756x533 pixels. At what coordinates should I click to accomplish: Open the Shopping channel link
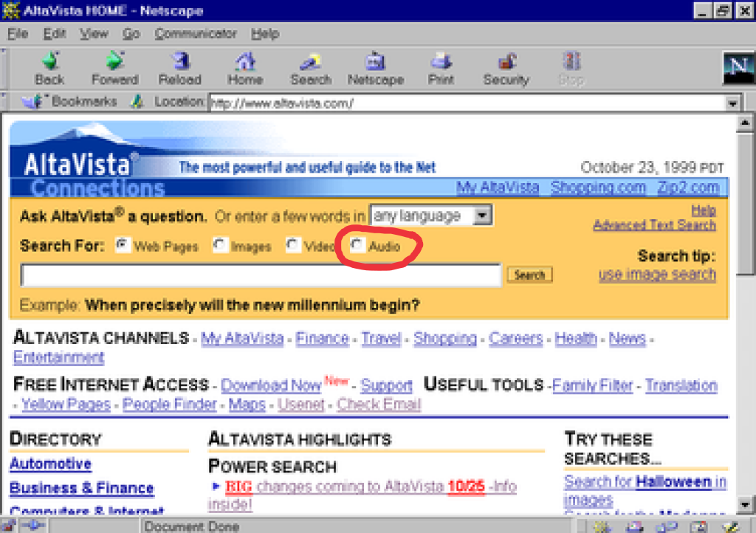445,338
